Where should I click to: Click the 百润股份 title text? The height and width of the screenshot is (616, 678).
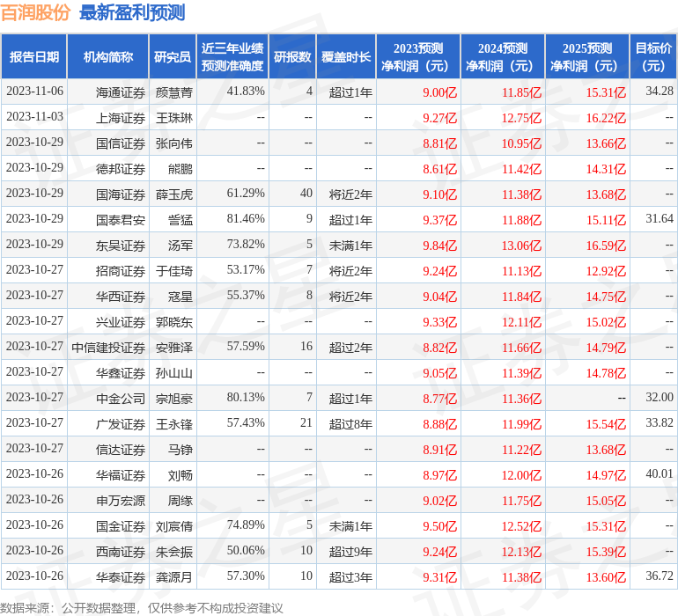coord(35,12)
